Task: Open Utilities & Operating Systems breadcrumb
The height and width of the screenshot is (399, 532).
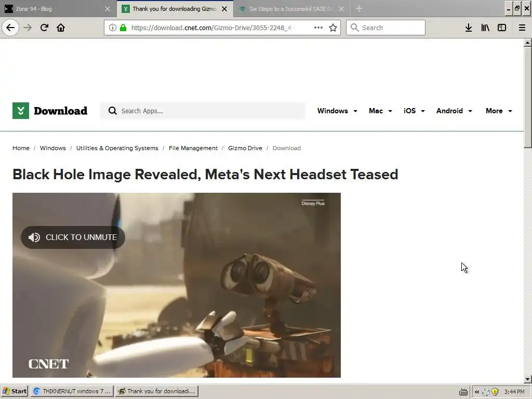Action: coord(117,148)
